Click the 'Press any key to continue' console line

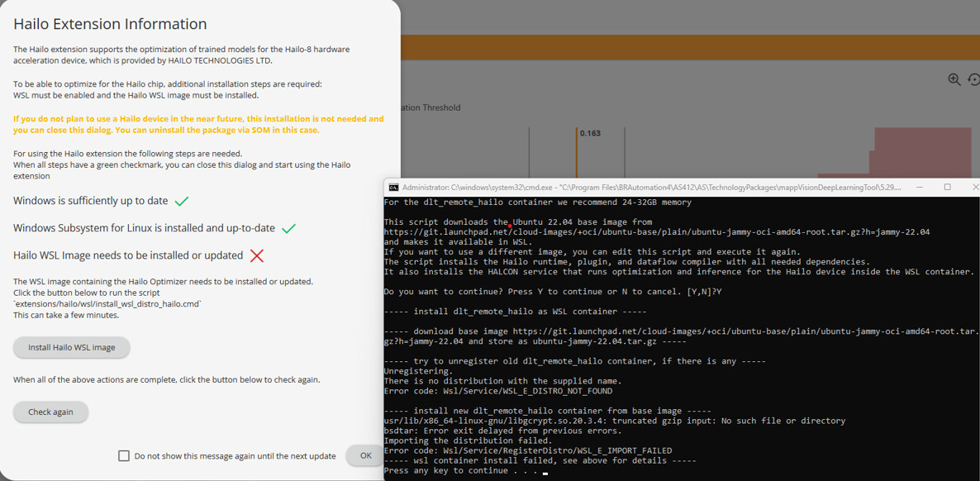pos(463,470)
